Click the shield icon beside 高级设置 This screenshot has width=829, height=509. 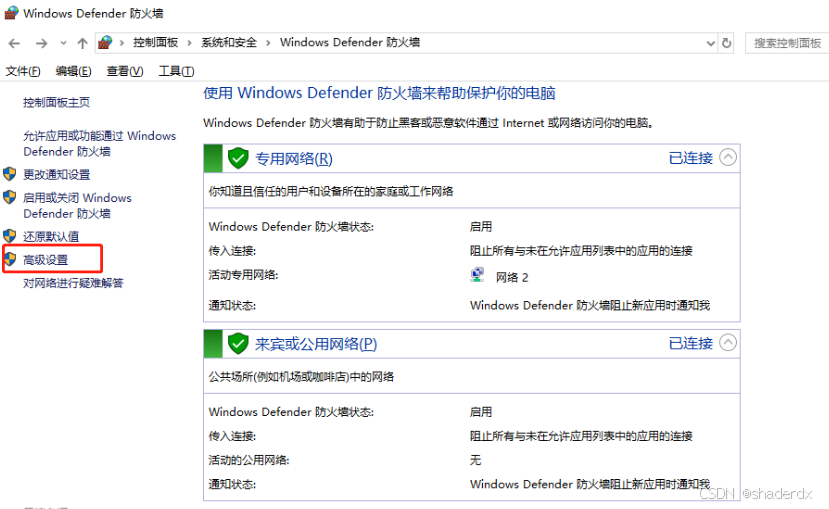tap(10, 259)
